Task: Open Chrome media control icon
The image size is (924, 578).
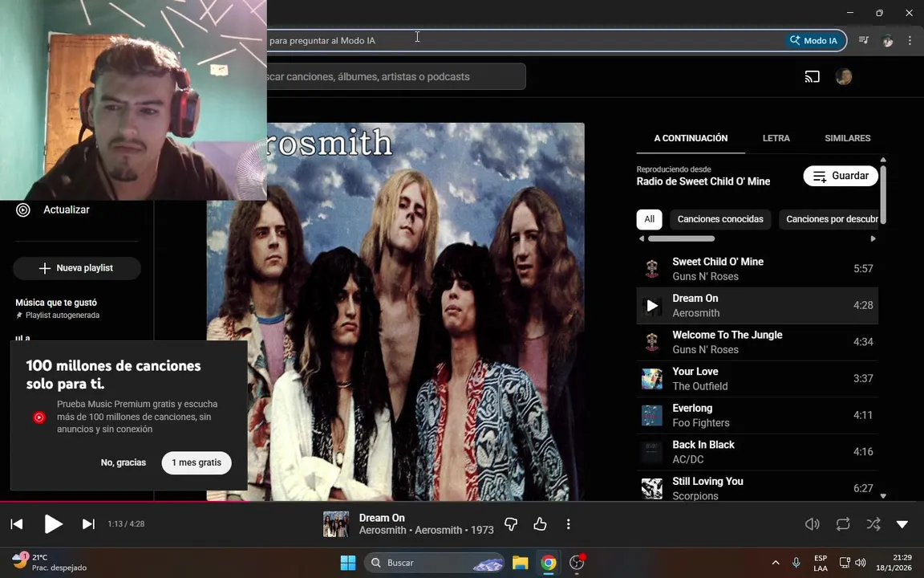Action: (x=863, y=40)
